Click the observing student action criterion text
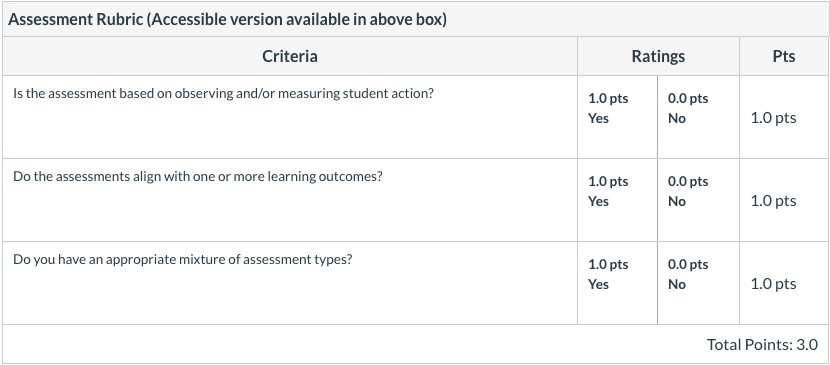This screenshot has height=365, width=830. coord(223,94)
